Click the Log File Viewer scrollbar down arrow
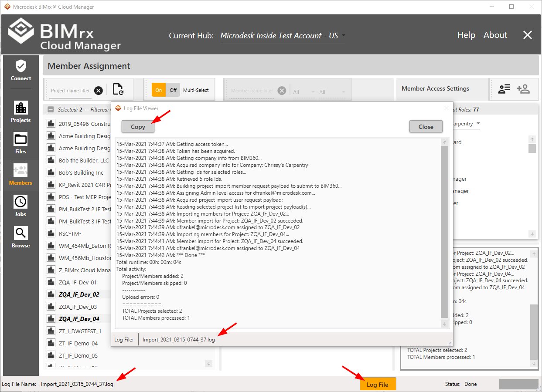542x392 pixels. [x=444, y=324]
